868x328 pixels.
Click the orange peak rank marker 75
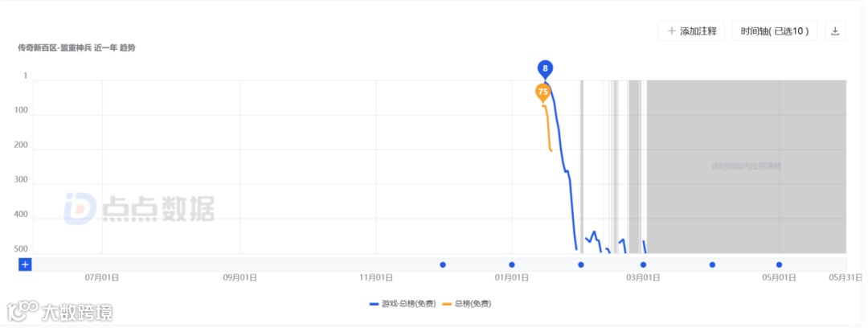[542, 92]
